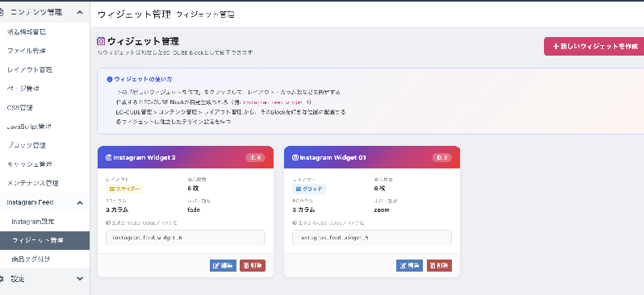Open Instagram設定 in the sidebar
This screenshot has height=295, width=644.
point(33,222)
